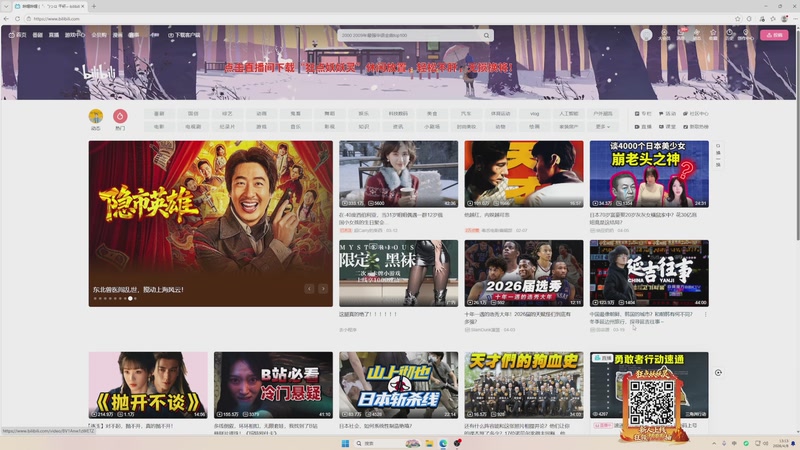Open the 活动 flag link

pyautogui.click(x=667, y=113)
